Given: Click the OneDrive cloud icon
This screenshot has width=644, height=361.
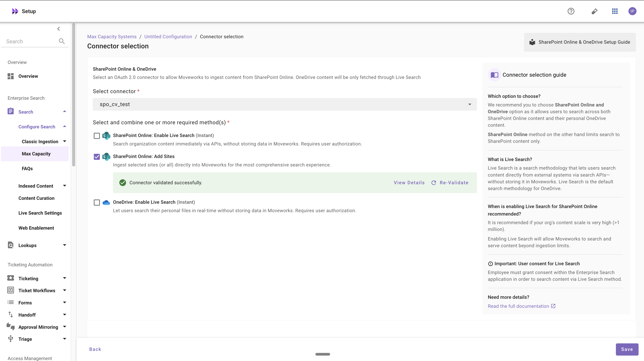Looking at the screenshot, I should pos(106,202).
